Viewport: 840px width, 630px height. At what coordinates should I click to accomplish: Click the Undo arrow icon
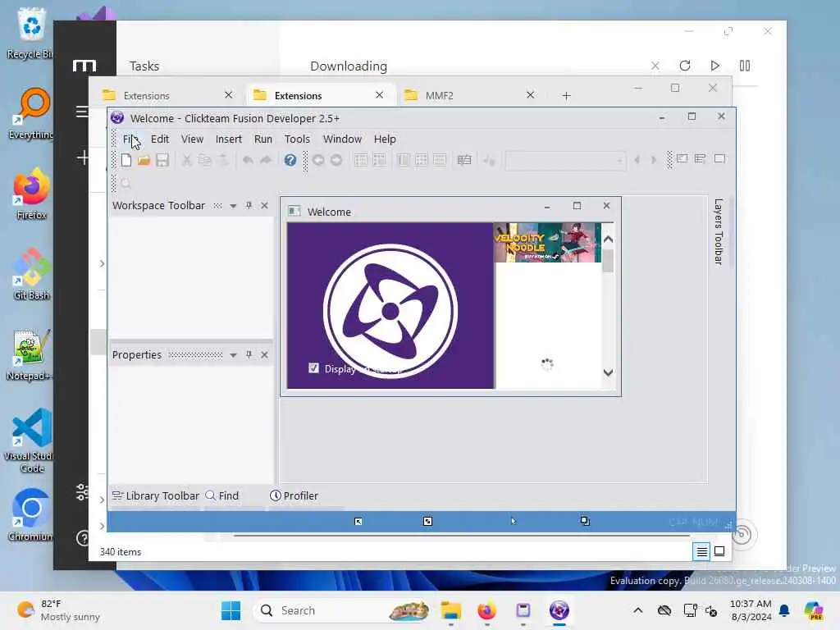(248, 160)
